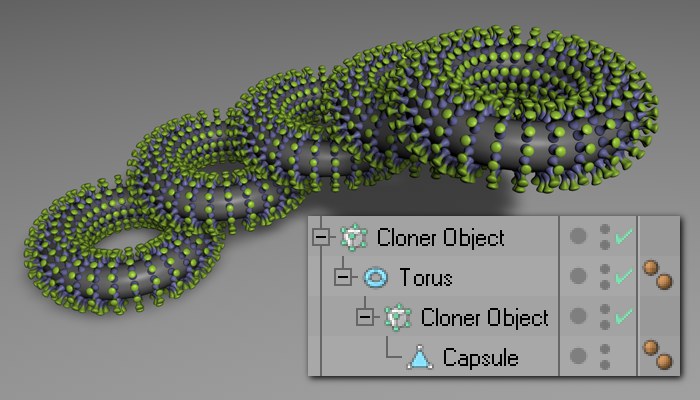Click the blue Torus primitive icon
Screen dimensions: 700x400
tap(376, 277)
